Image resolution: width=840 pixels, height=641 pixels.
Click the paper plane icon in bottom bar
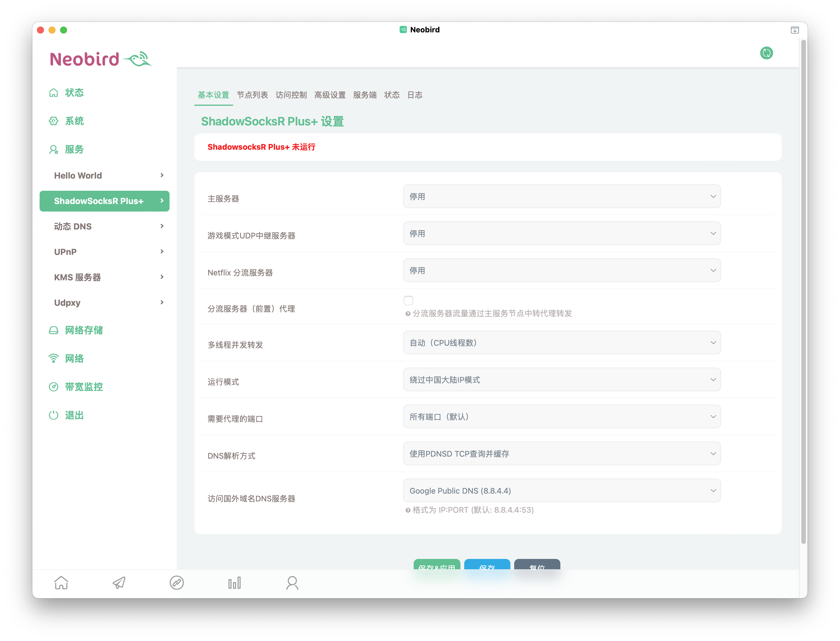pos(119,583)
